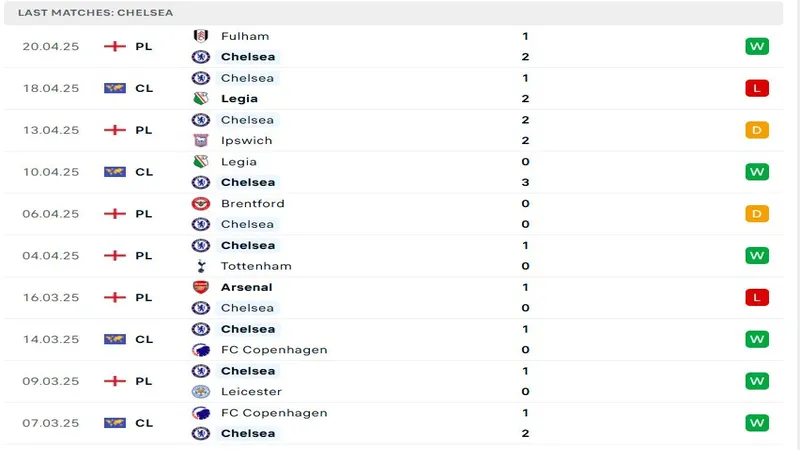Click the Brentford club crest icon
Image resolution: width=800 pixels, height=450 pixels.
tap(201, 203)
